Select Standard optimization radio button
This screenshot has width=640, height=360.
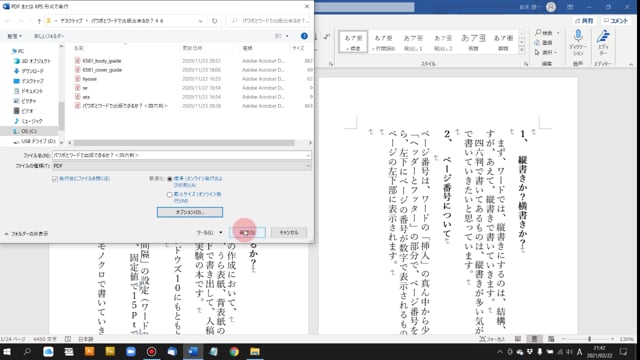click(x=169, y=179)
